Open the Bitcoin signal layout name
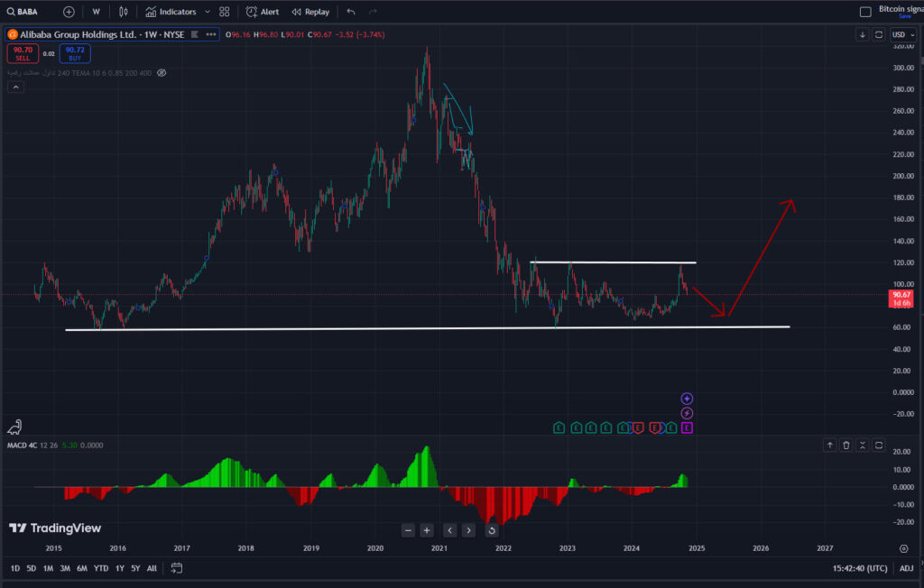This screenshot has height=588, width=924. [901, 9]
